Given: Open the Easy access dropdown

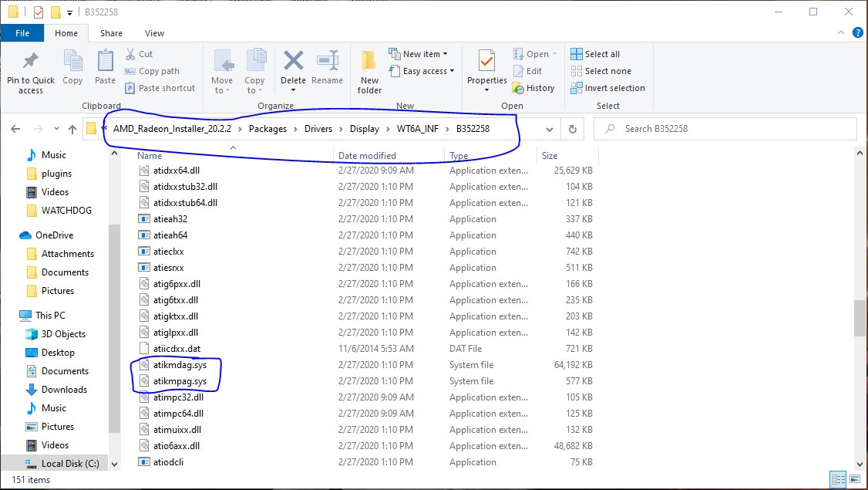Looking at the screenshot, I should [422, 71].
